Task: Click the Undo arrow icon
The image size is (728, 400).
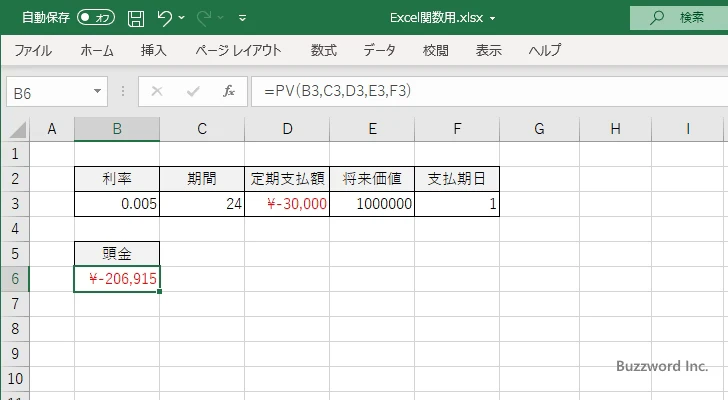Action: click(164, 18)
